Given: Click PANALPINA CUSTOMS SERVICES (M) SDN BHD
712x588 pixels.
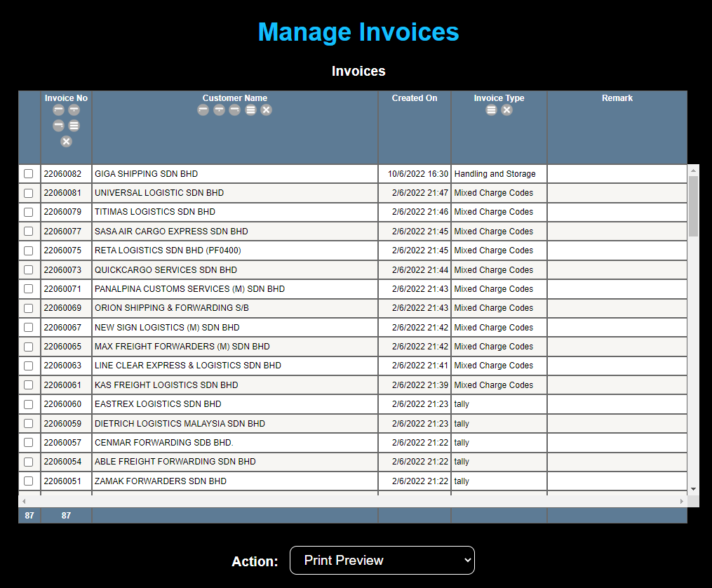Looking at the screenshot, I should click(235, 289).
